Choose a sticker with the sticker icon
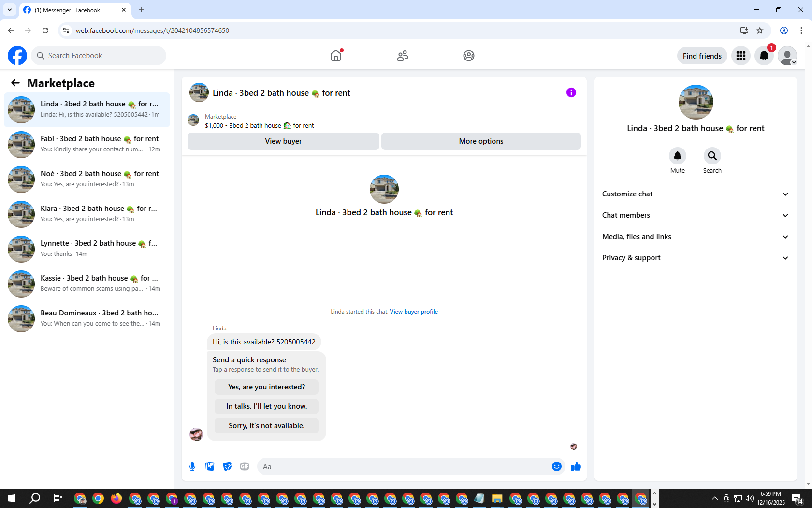The image size is (812, 508). [x=227, y=466]
